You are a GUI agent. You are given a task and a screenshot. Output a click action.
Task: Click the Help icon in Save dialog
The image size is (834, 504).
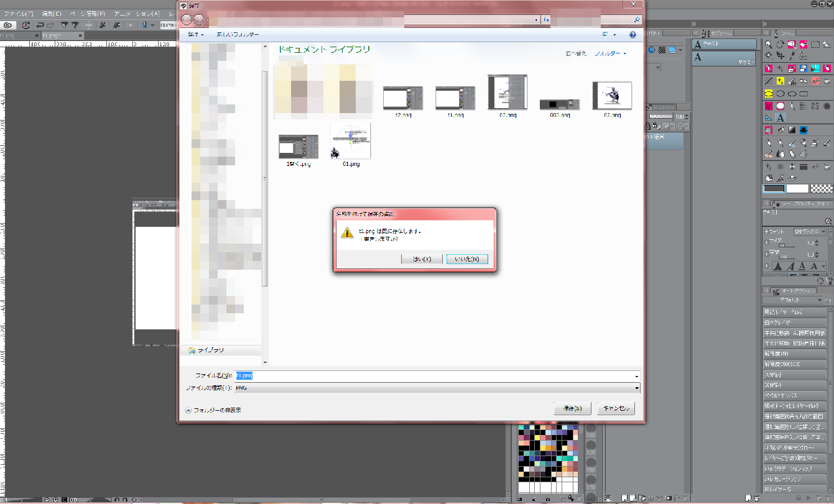[632, 35]
